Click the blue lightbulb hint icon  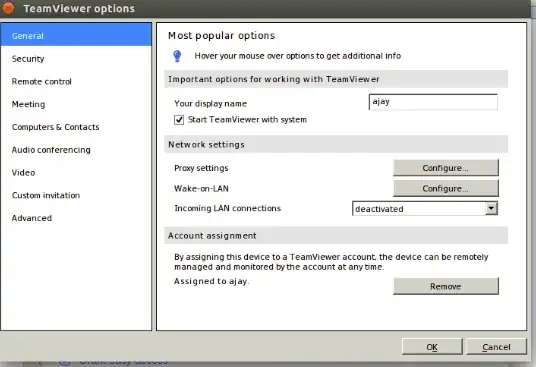(177, 56)
